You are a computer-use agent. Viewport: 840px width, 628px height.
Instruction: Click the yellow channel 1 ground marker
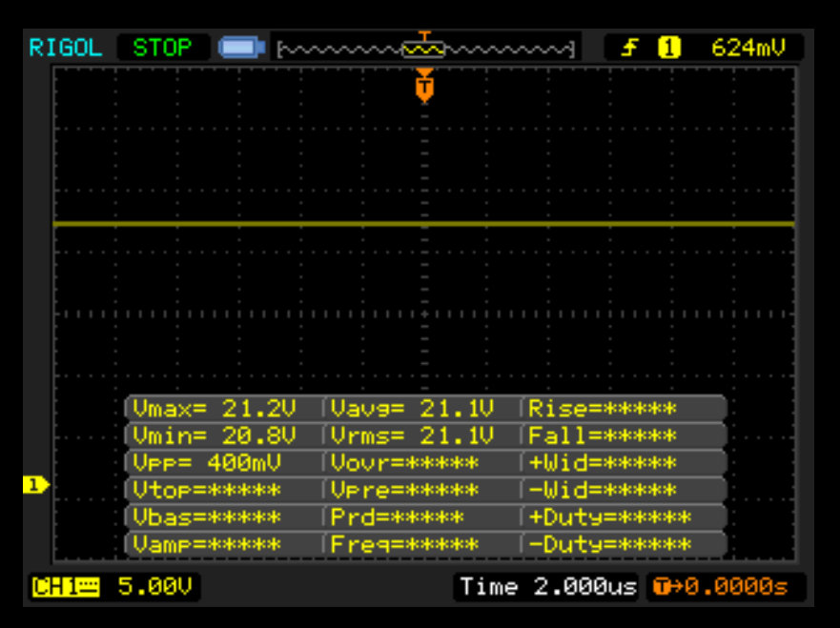(36, 485)
